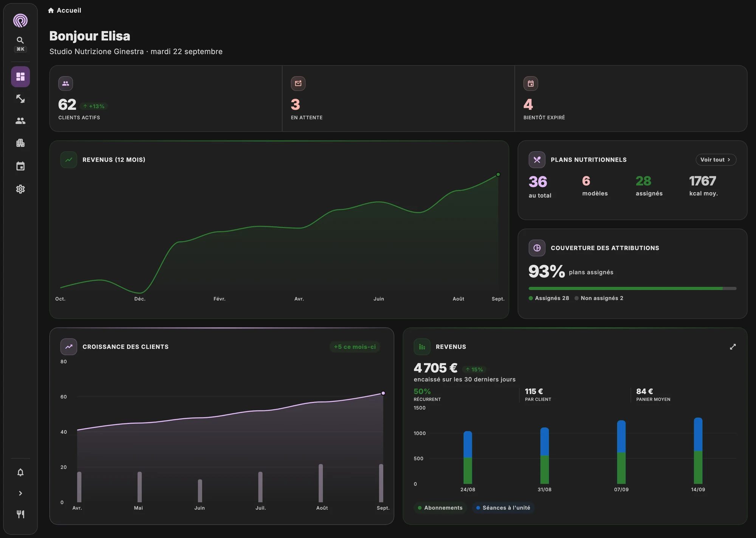This screenshot has width=756, height=538.
Task: Toggle the Abonnements legend series
Action: point(440,508)
